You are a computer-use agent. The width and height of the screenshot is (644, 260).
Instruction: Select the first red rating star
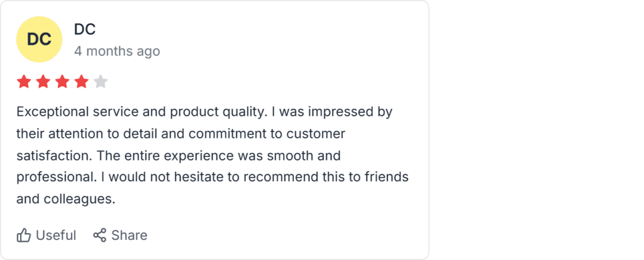pos(24,82)
